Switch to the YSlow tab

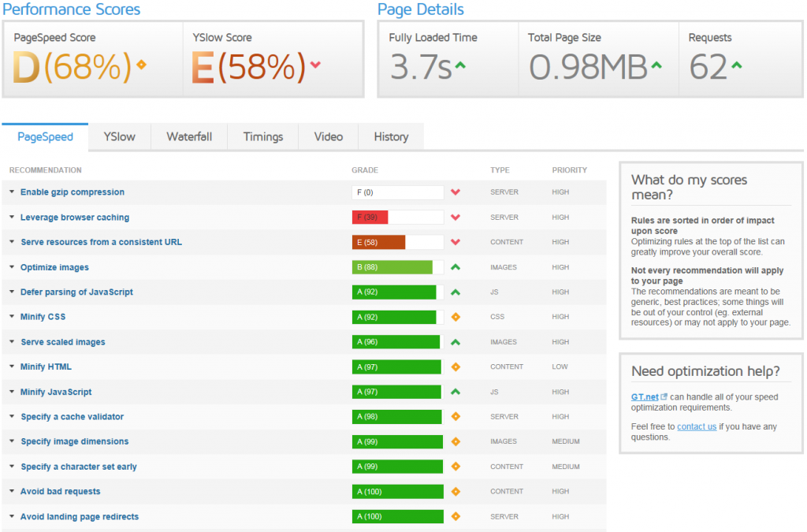(x=120, y=137)
